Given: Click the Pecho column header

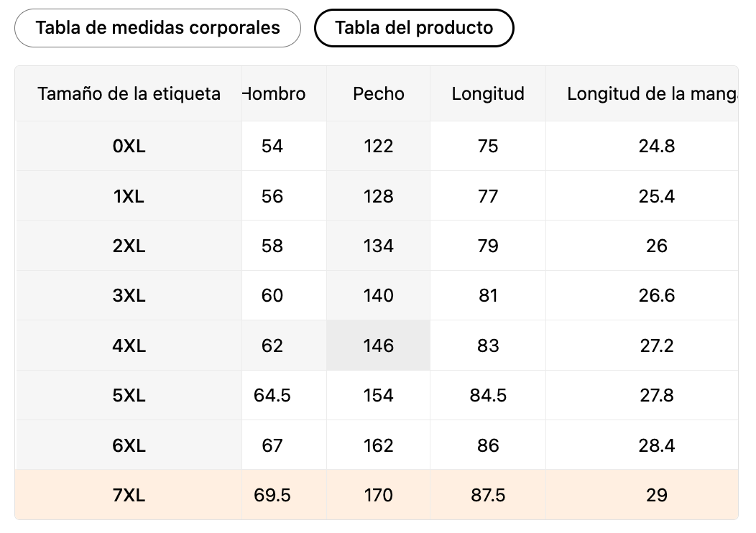Looking at the screenshot, I should [x=378, y=93].
